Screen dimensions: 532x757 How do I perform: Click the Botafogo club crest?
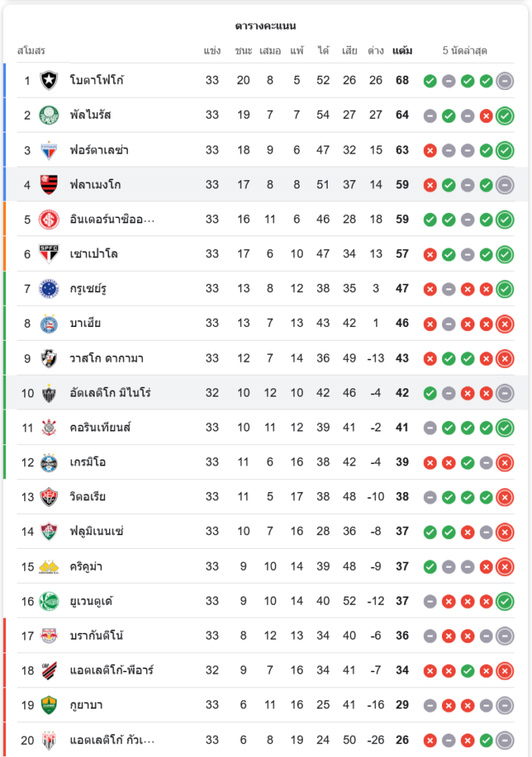tap(49, 80)
